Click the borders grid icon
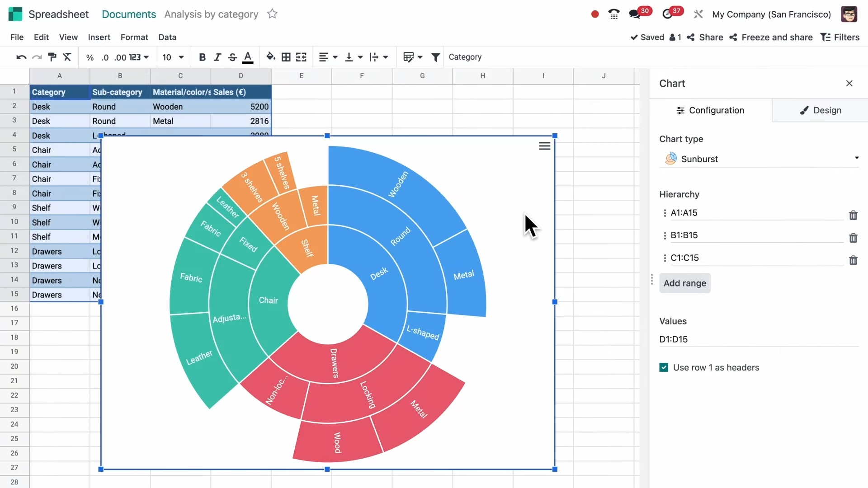 point(286,57)
